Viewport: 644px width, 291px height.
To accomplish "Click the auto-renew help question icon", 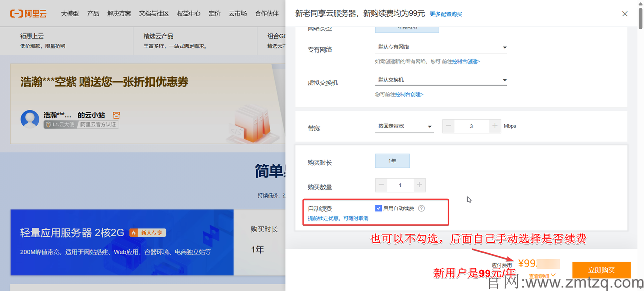I will click(x=422, y=208).
